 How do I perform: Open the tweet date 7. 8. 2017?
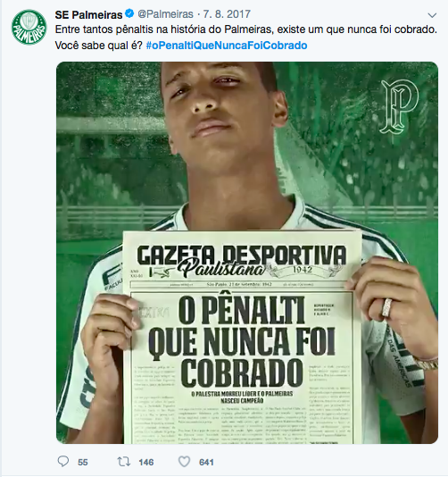click(227, 14)
